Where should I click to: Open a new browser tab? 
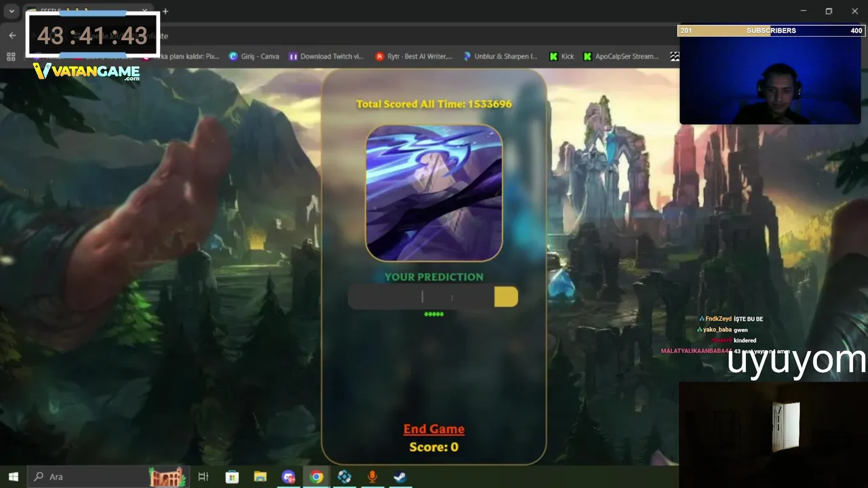click(x=165, y=11)
